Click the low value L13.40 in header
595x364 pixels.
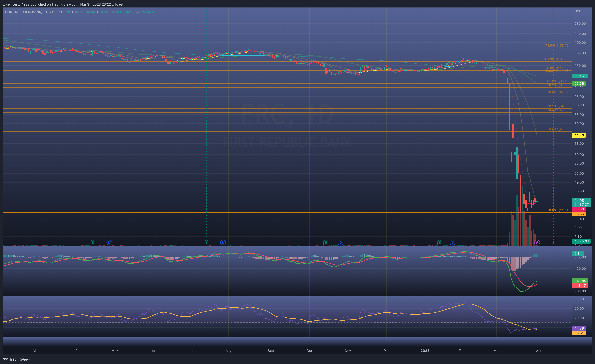point(90,12)
